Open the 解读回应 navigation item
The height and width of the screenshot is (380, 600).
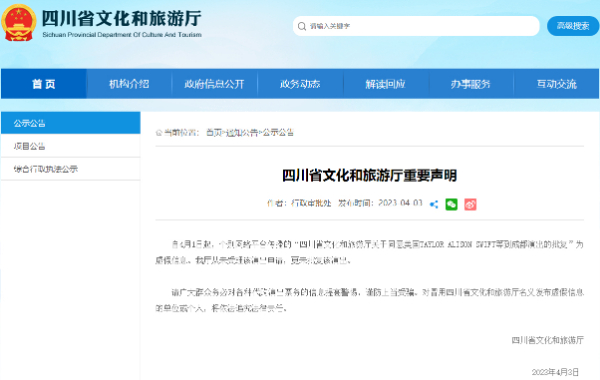[385, 84]
